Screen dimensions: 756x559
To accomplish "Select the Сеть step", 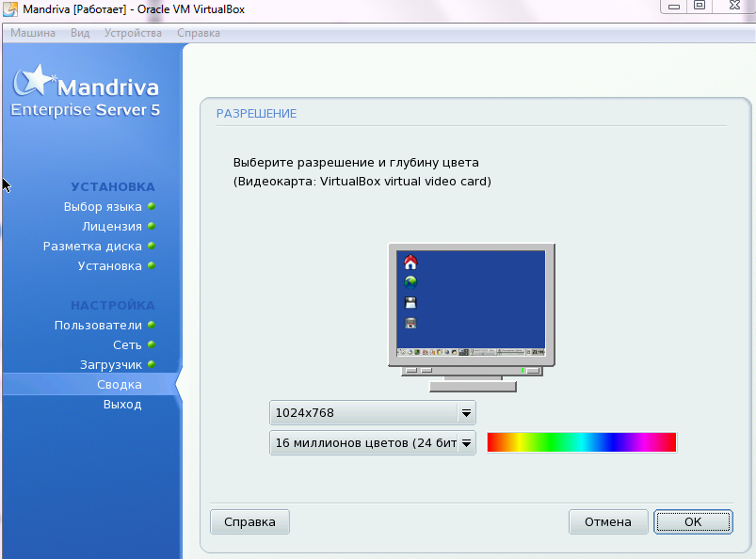I will point(127,345).
